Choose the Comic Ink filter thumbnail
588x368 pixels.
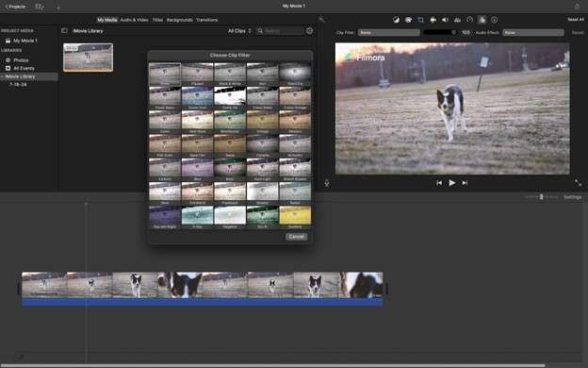point(230,98)
